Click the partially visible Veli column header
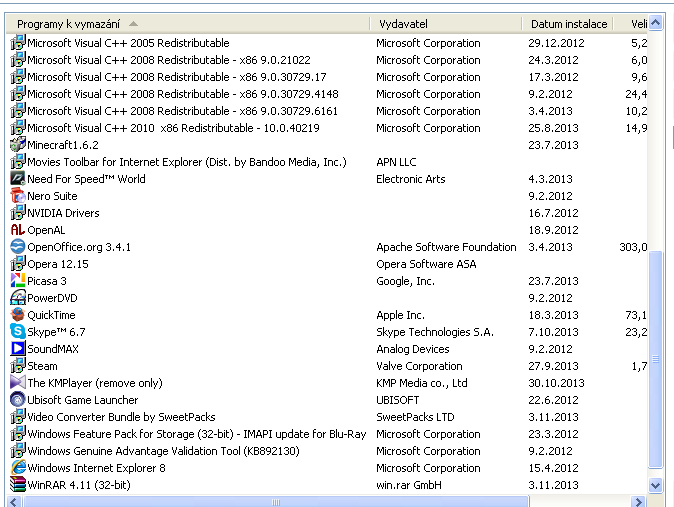 (x=631, y=24)
